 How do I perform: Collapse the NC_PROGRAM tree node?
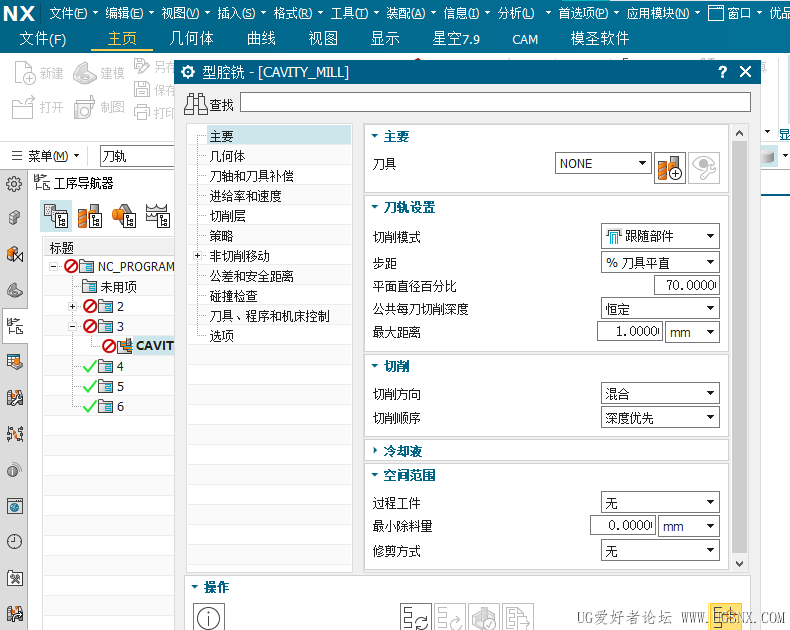pos(53,267)
